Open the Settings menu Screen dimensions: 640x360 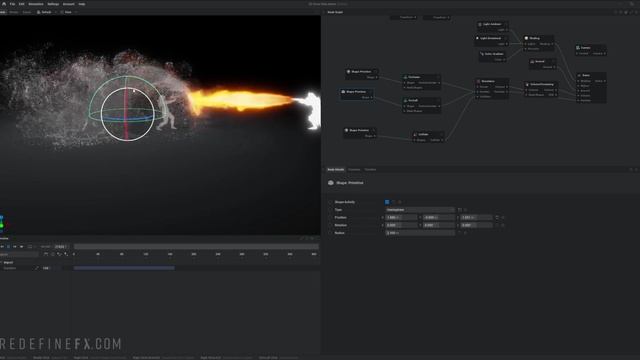coord(53,4)
